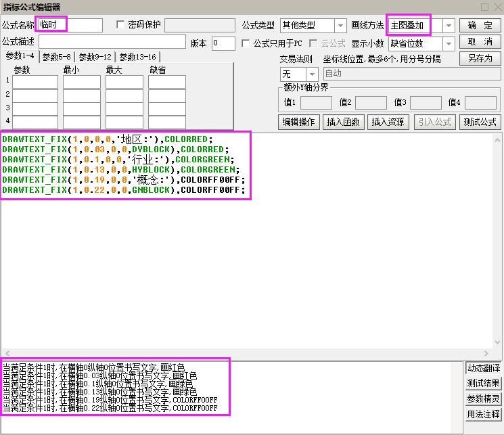Click row 2 参数 name field

pyautogui.click(x=35, y=96)
